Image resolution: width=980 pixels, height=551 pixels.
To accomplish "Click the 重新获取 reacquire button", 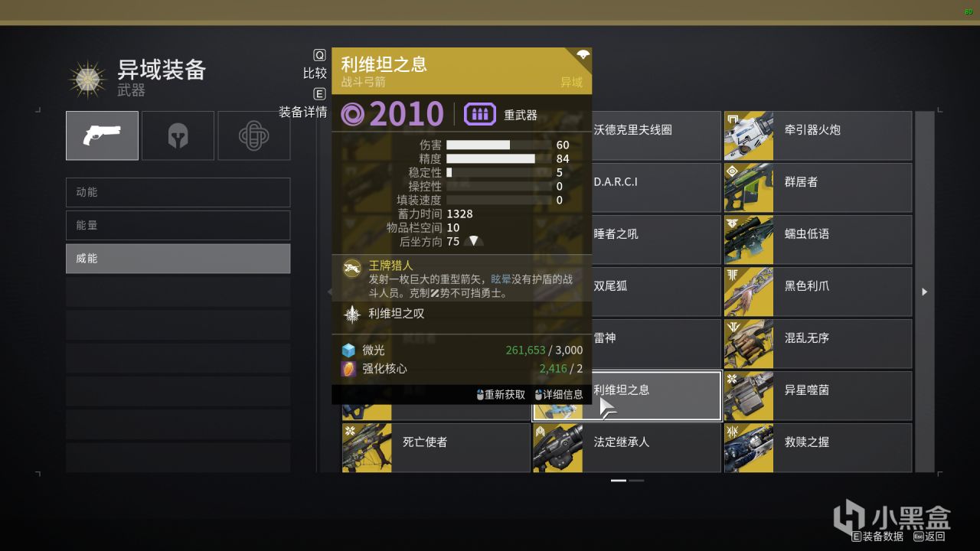I will 501,395.
